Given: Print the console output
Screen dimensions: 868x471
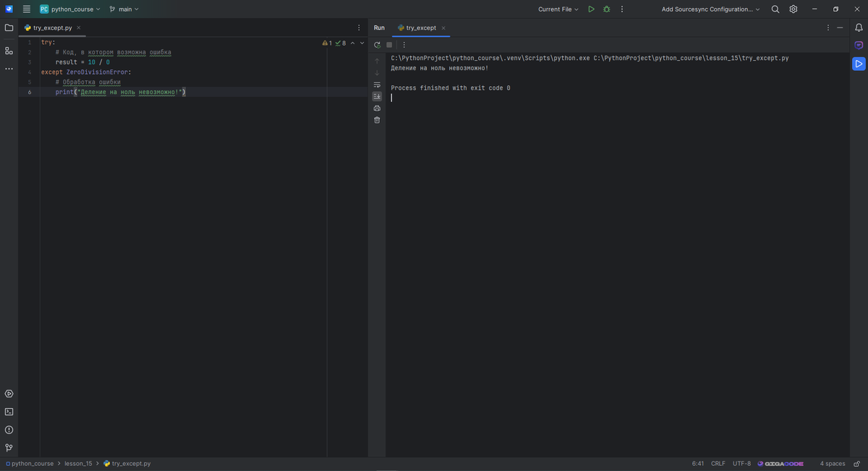Looking at the screenshot, I should point(377,108).
